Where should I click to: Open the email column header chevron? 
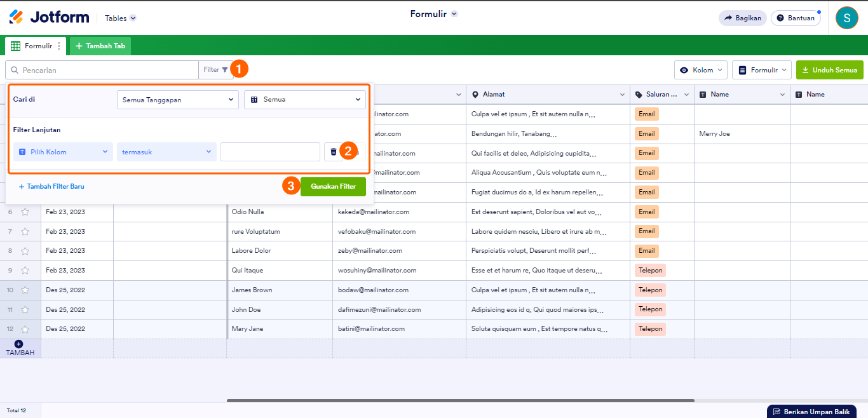[x=459, y=95]
